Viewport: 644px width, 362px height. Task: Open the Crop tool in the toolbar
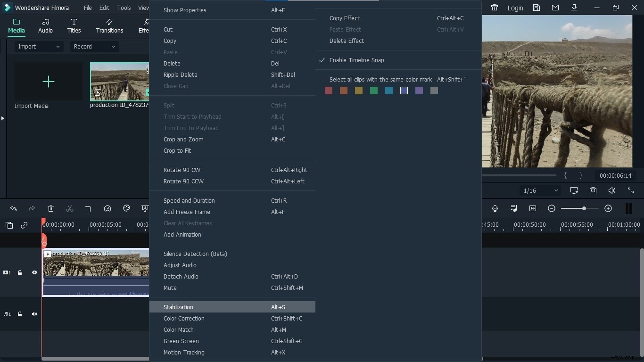[x=88, y=208]
